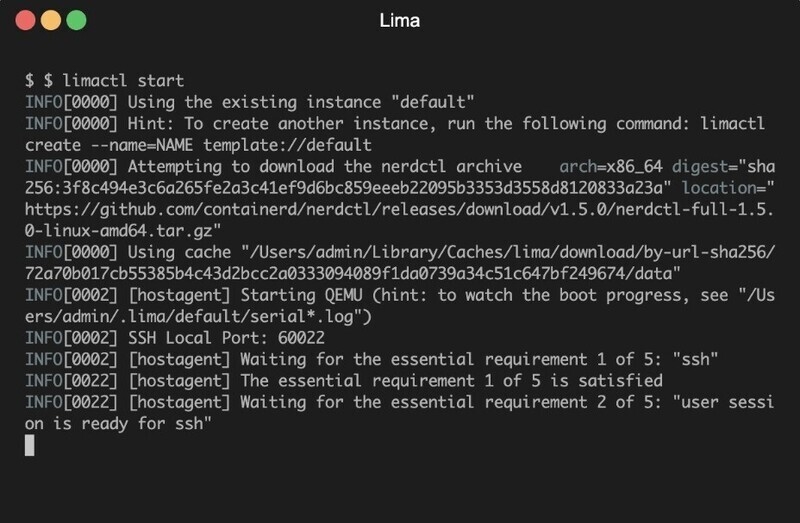Screen dimensions: 800x523
Task: Click the "requirement 1 of 5 is satisfied" line
Action: 450,381
